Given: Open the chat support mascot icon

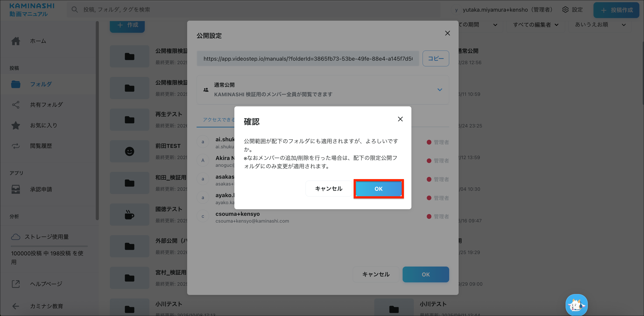Looking at the screenshot, I should click(576, 305).
